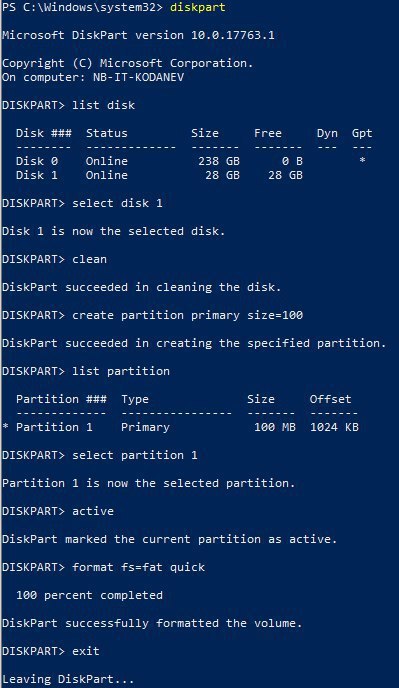Screen dimensions: 399x688
Task: Select the Disk 0 row
Action: click(191, 161)
